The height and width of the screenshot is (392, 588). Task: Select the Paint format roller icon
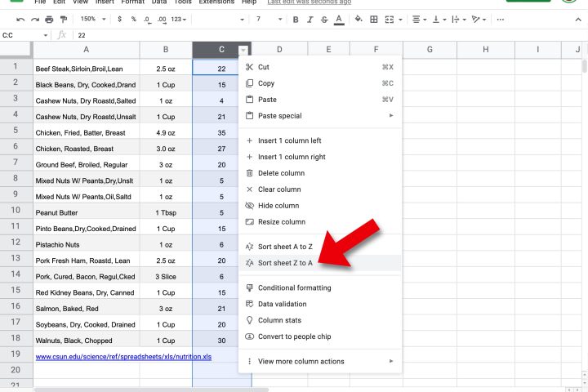coord(64,19)
